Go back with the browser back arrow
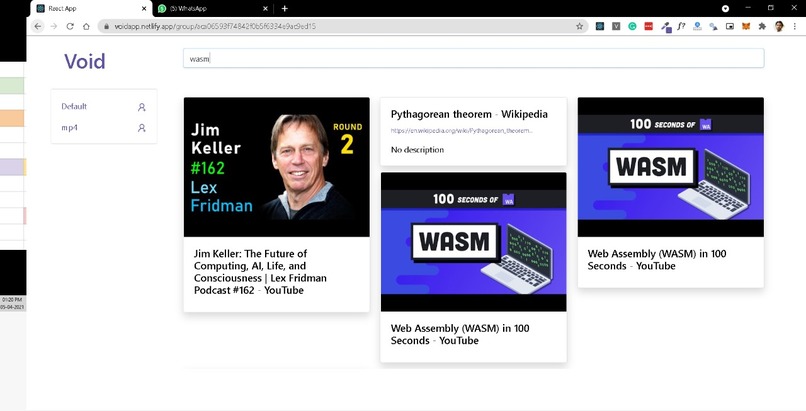Image resolution: width=806 pixels, height=411 pixels. tap(38, 26)
